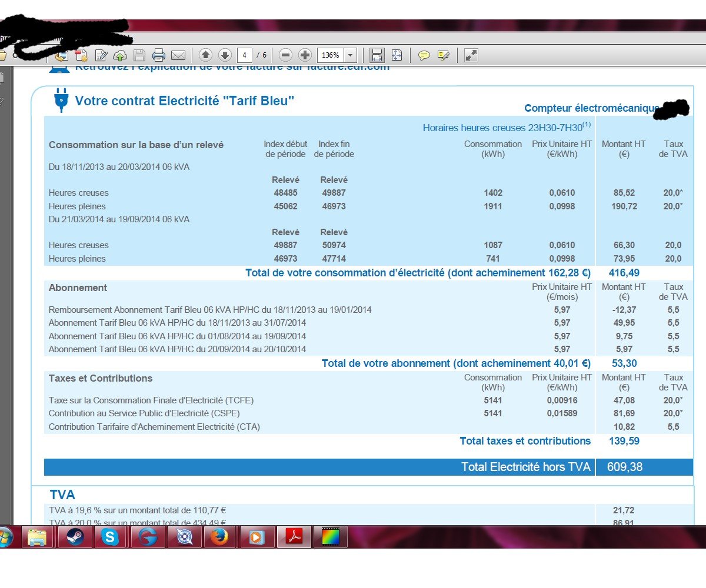
Task: Click subscription amount 49,95
Action: pos(624,323)
